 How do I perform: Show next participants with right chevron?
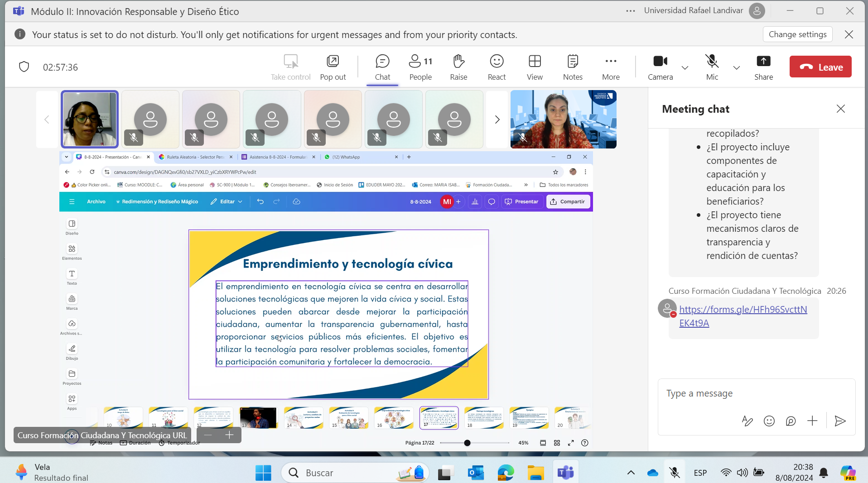[497, 120]
